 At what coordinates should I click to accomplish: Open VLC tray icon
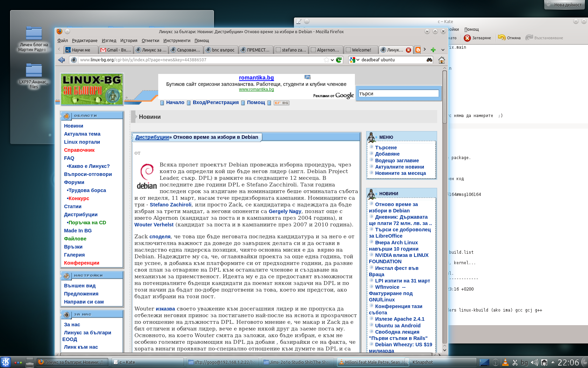(x=505, y=362)
